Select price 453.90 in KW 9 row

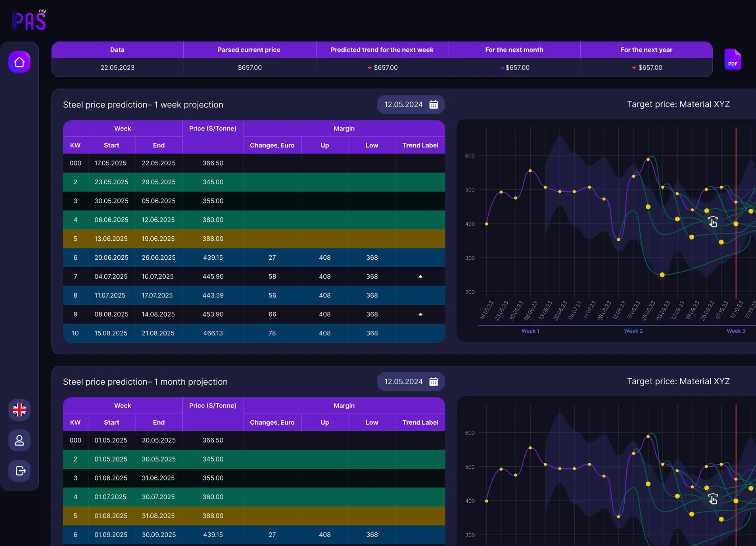[x=213, y=314]
